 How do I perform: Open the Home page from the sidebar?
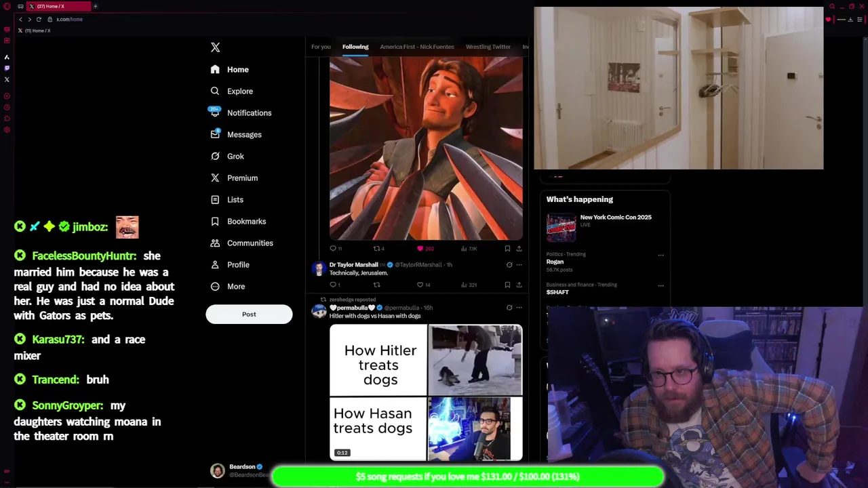pos(230,69)
